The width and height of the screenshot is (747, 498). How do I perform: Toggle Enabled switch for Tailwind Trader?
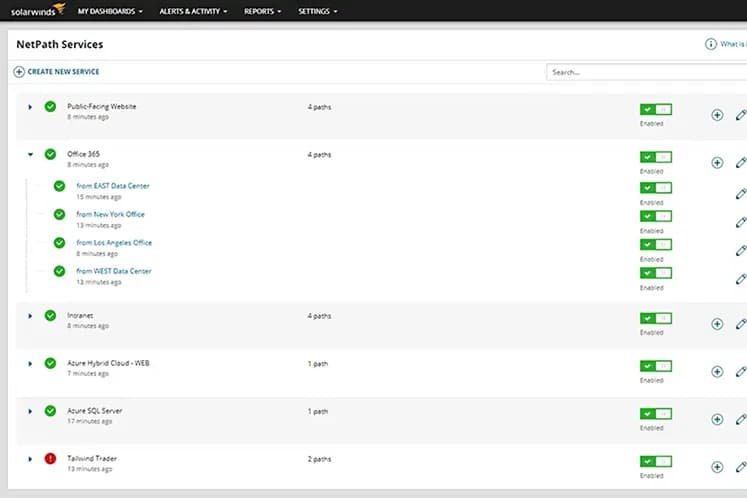(x=656, y=461)
